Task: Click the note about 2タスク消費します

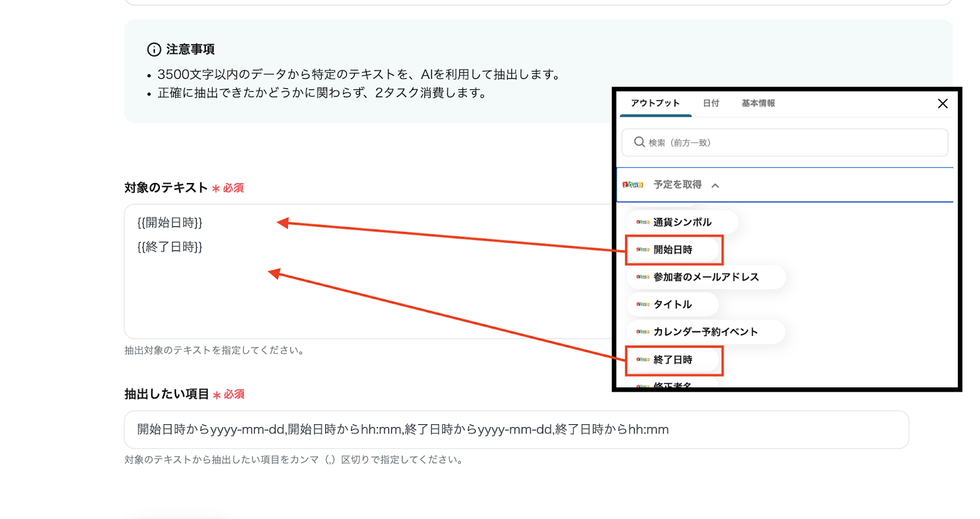Action: pos(323,93)
